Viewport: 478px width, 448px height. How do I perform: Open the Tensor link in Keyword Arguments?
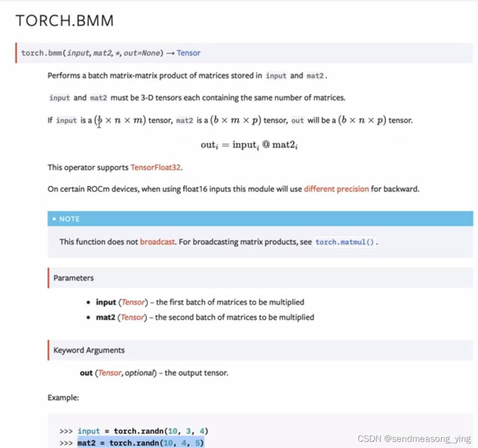[109, 373]
